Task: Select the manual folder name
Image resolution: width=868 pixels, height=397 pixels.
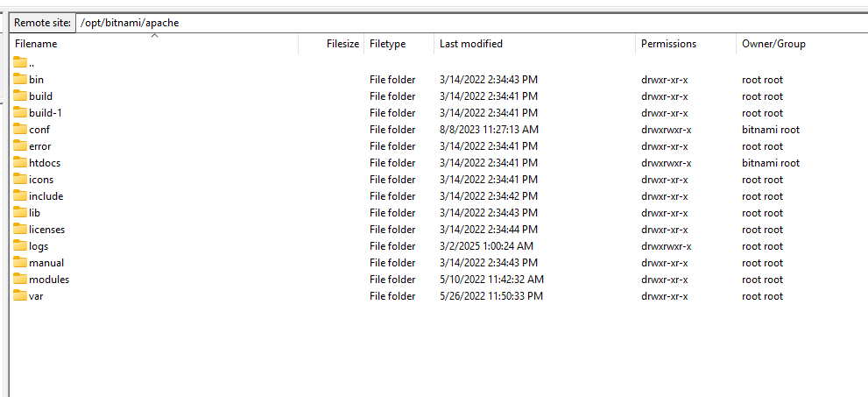Action: click(46, 263)
